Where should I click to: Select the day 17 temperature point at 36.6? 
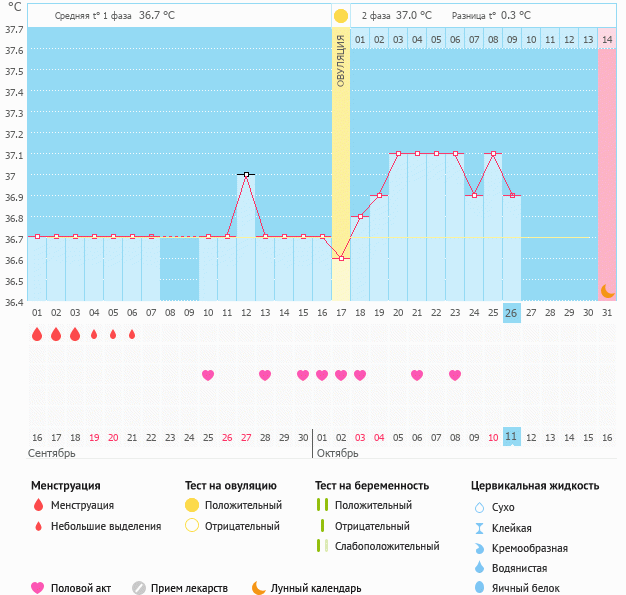(341, 258)
